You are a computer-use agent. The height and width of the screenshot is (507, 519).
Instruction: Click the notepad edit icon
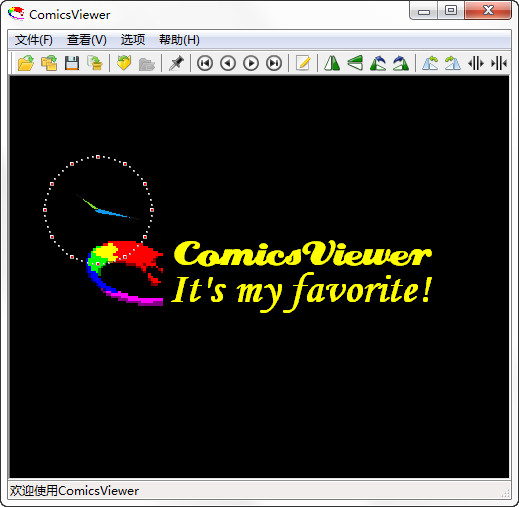coord(303,63)
